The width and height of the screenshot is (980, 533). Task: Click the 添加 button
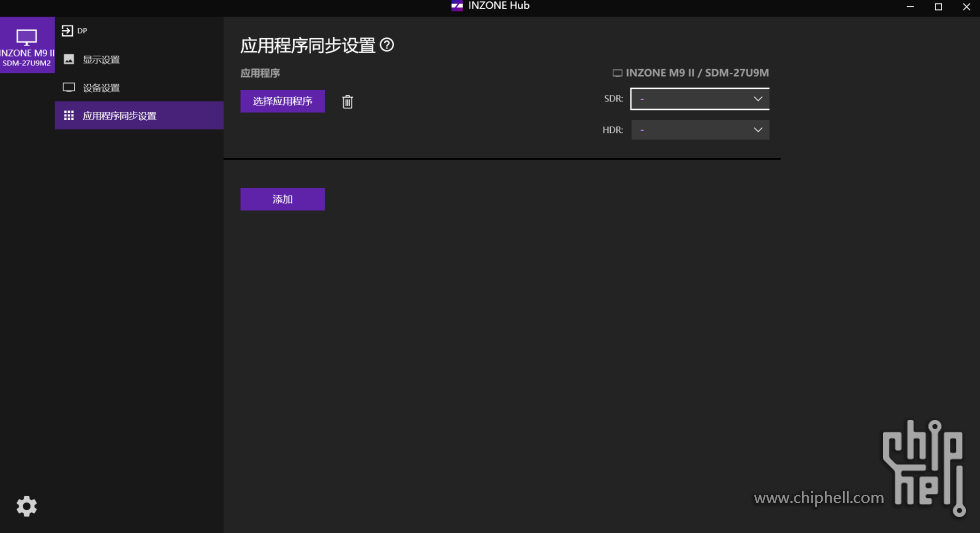click(x=282, y=199)
